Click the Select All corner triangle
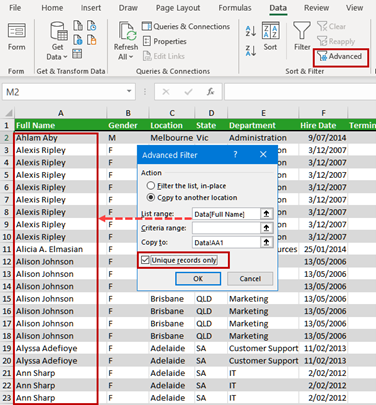 tap(9, 113)
